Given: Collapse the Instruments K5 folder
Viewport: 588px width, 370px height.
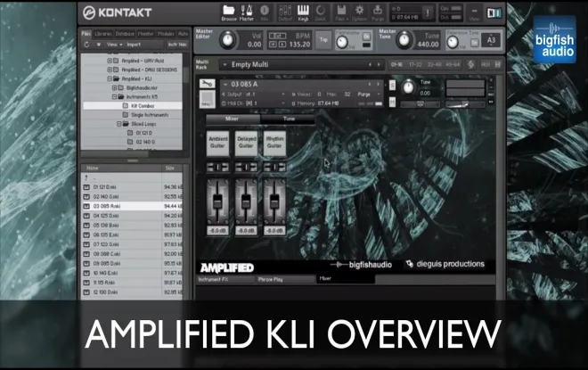Looking at the screenshot, I should click(x=114, y=96).
